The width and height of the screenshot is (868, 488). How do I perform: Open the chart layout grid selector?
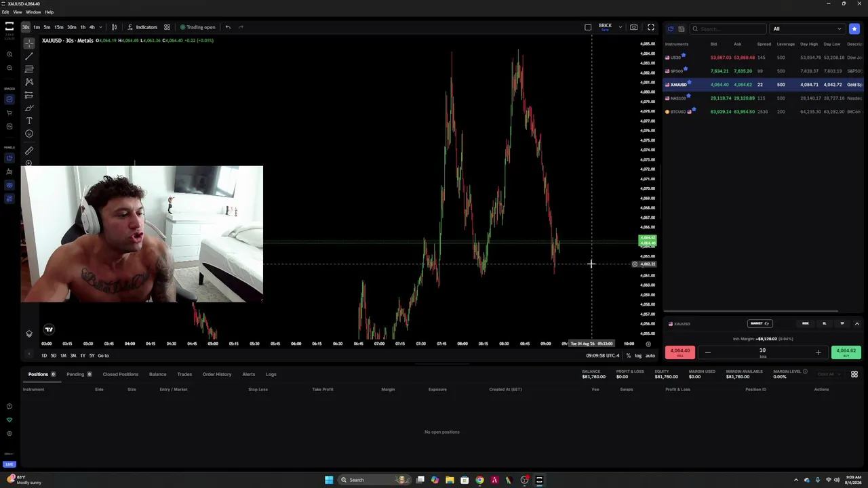[167, 27]
